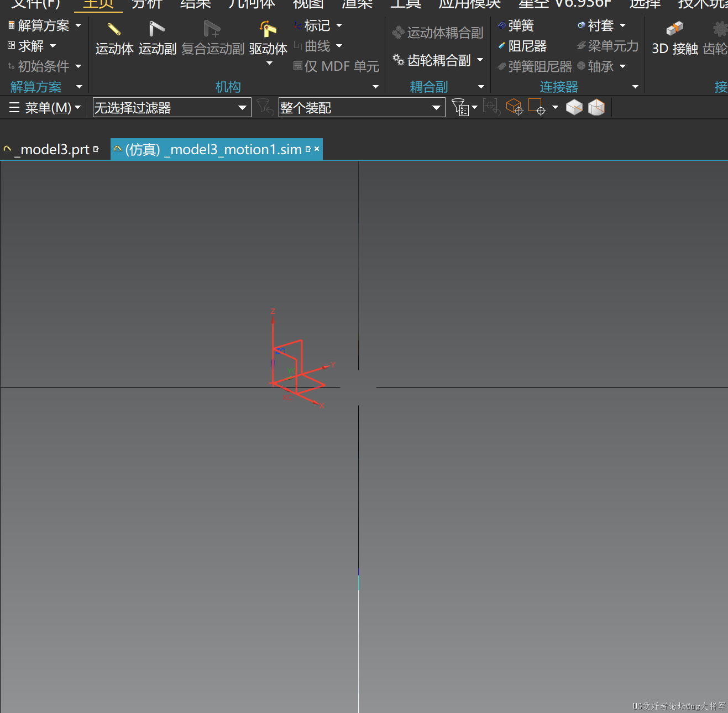This screenshot has width=728, height=713.
Task: Select the 3D 接触 contact tool
Action: [x=675, y=38]
